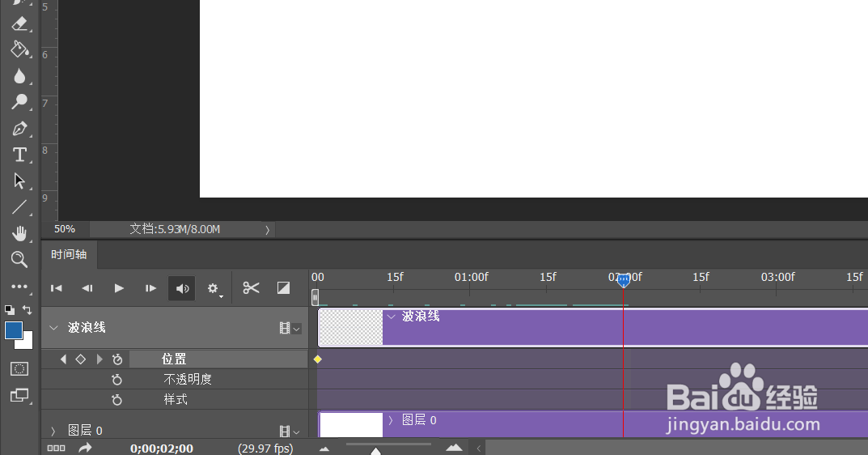Reset default foreground and background colors
This screenshot has height=455, width=868.
pos(10,310)
